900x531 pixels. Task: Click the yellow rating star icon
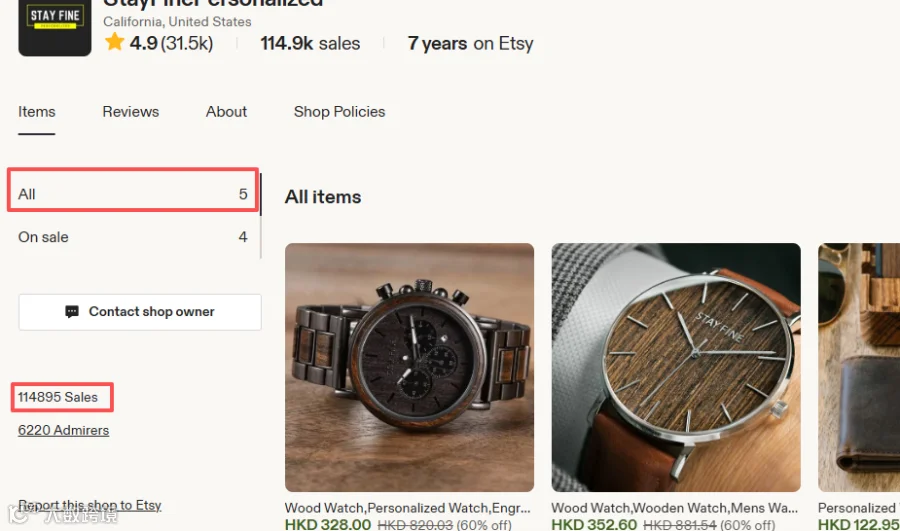[114, 42]
